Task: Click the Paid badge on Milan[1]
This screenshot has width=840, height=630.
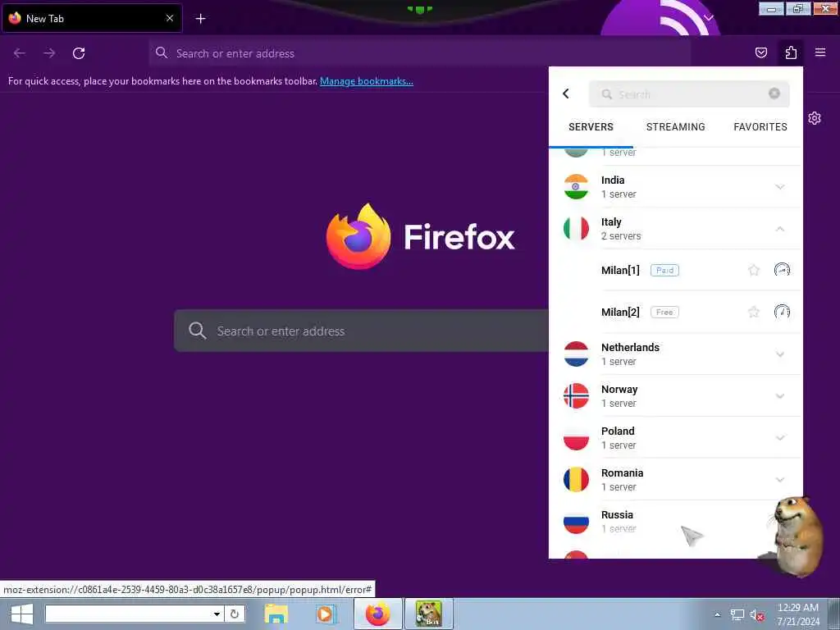Action: pos(664,271)
